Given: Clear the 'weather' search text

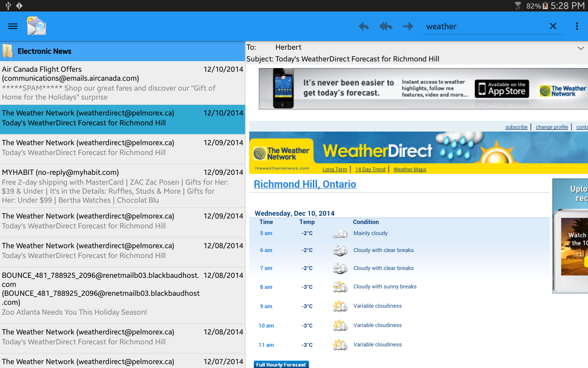Looking at the screenshot, I should tap(553, 26).
